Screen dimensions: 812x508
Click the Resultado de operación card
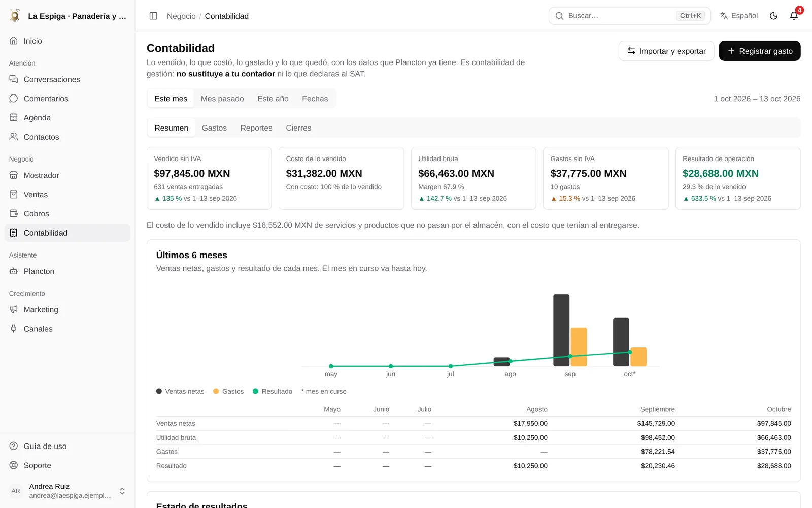coord(738,178)
